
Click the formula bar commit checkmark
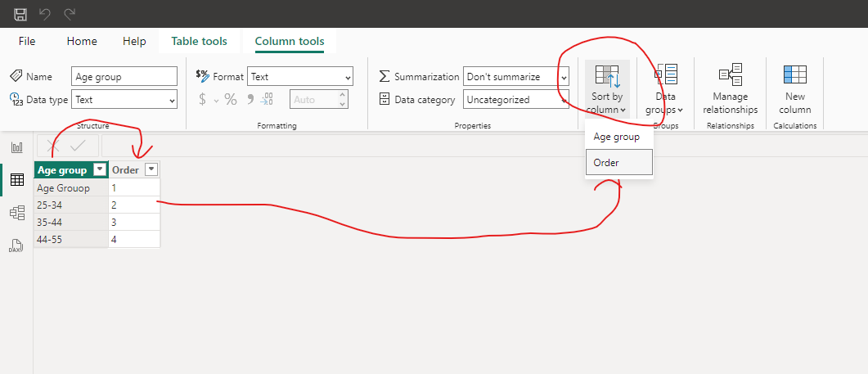78,146
